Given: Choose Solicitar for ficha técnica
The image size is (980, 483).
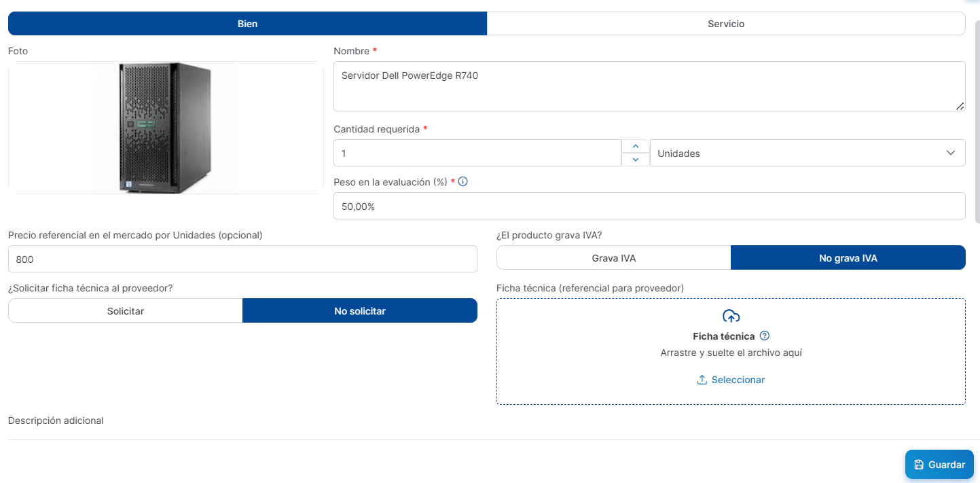Looking at the screenshot, I should [126, 311].
